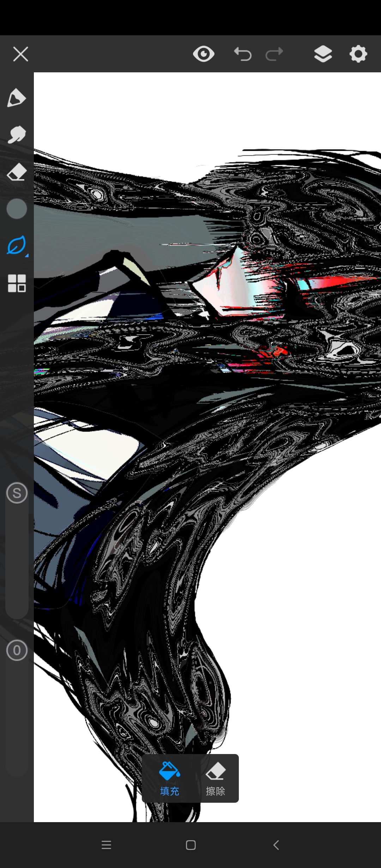Open Android recent apps menu
Screen dimensions: 381x868
tap(106, 845)
